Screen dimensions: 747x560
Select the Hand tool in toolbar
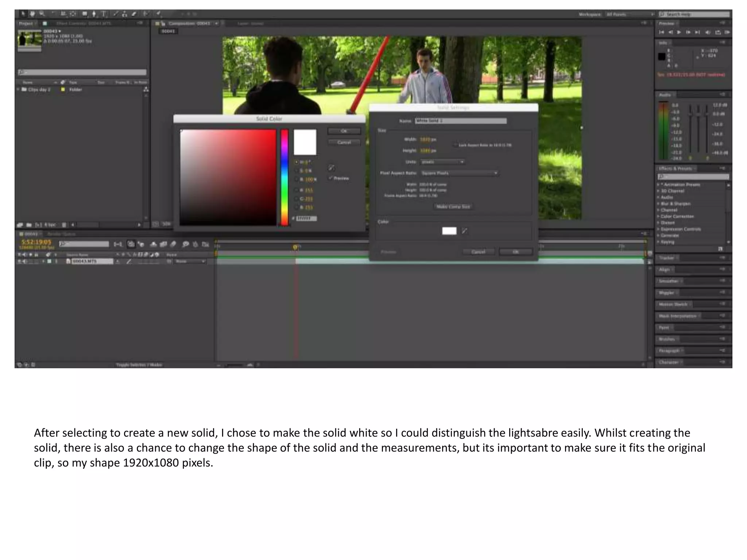pos(32,14)
